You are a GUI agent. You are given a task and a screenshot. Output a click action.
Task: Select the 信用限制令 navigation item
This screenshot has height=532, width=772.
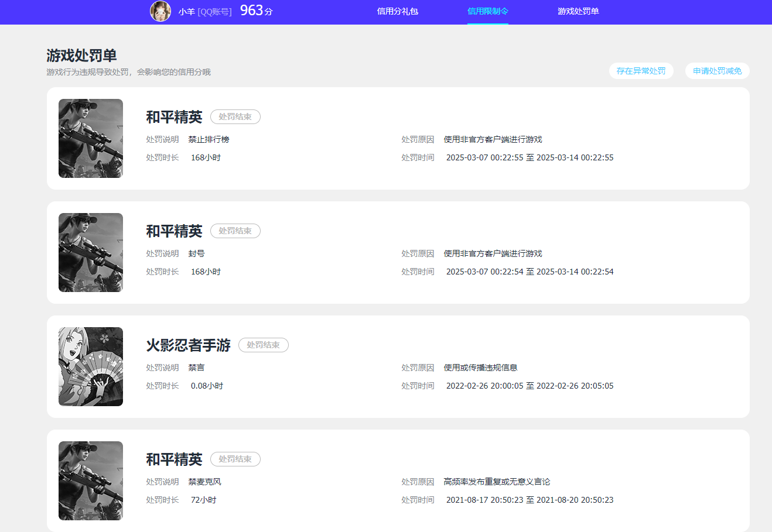tap(488, 11)
